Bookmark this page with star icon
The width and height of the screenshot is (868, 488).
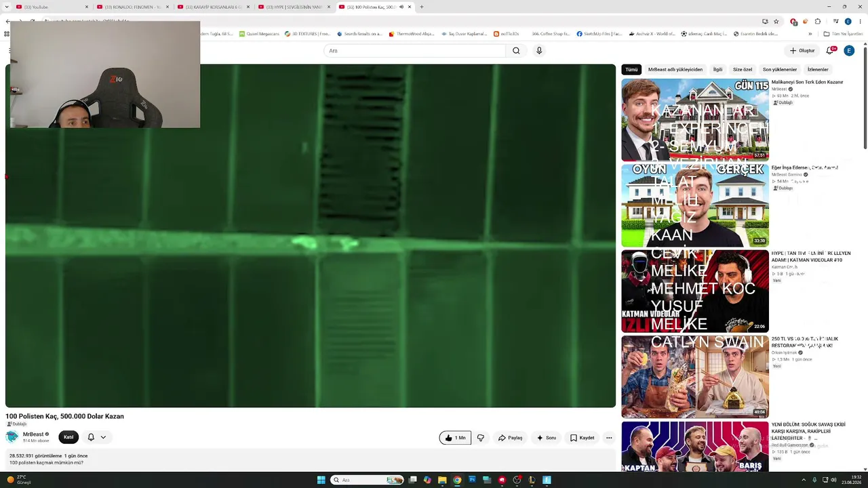(x=776, y=21)
